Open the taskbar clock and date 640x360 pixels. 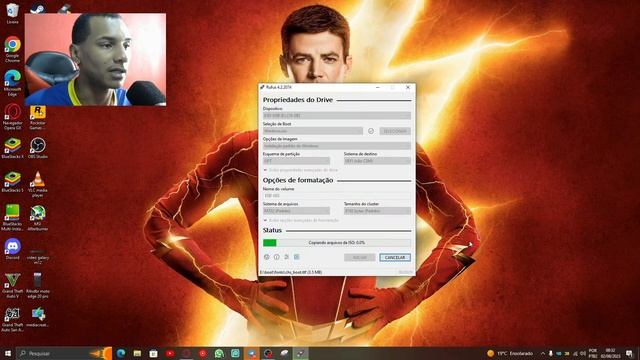(x=610, y=353)
